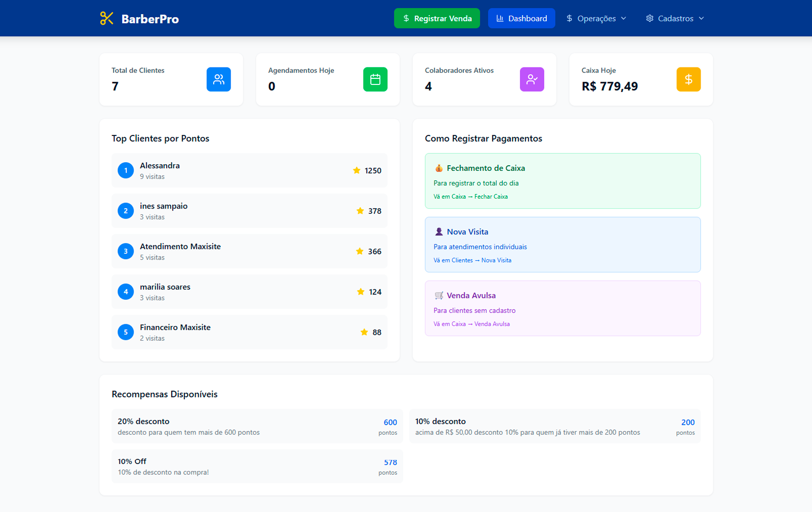This screenshot has width=812, height=512.
Task: Click the blue Total de Clientes users icon
Action: 218,79
